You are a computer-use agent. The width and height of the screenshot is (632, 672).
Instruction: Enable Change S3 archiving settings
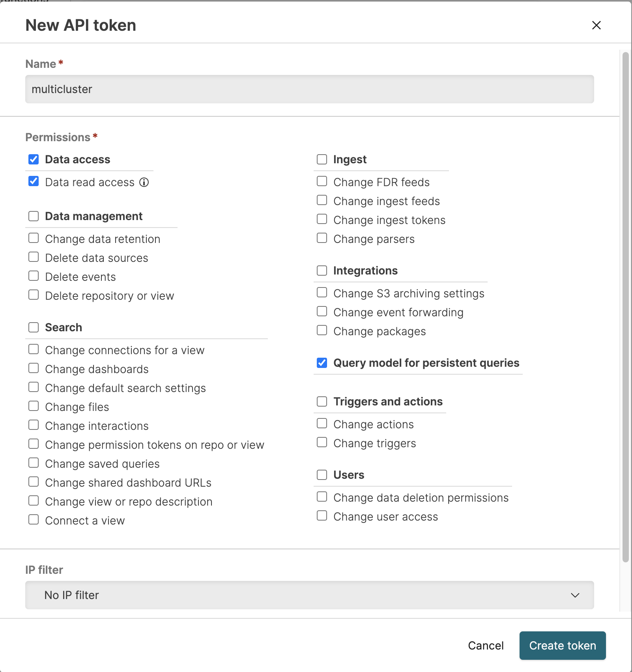322,293
